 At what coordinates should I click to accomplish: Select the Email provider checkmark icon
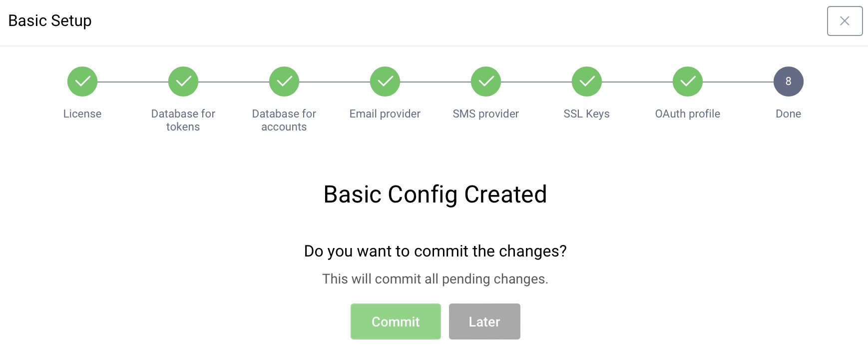point(385,81)
